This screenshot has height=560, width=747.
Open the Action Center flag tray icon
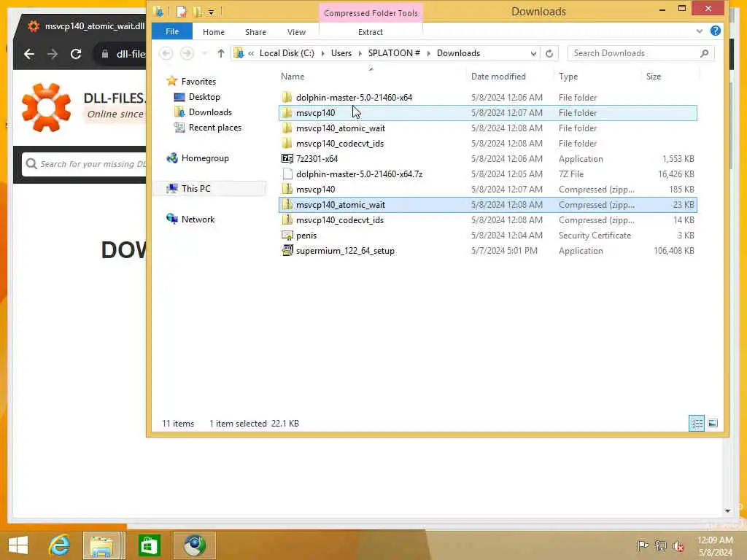pyautogui.click(x=642, y=545)
